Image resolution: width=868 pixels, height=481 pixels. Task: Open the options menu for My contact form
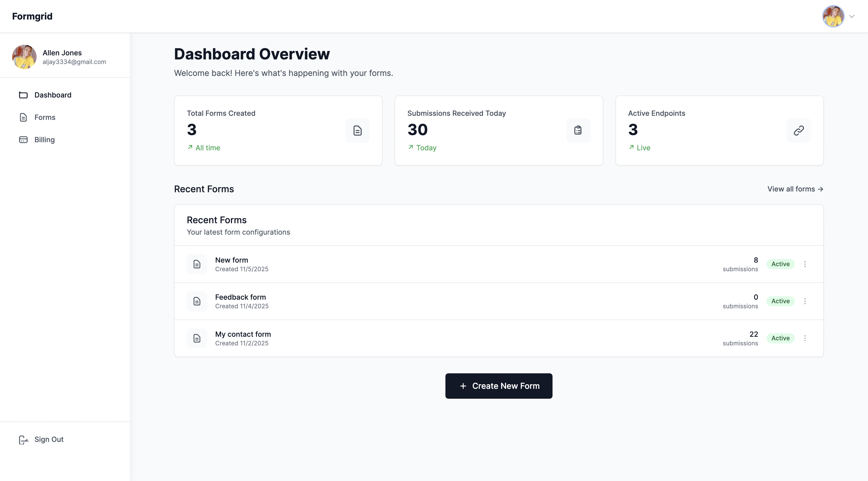coord(805,338)
